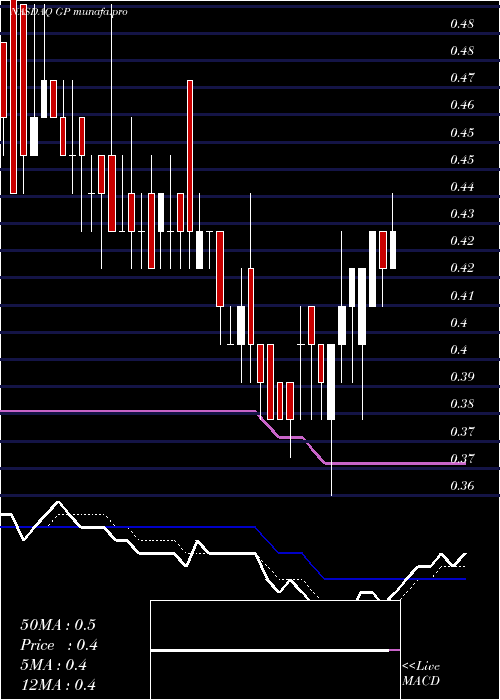Image resolution: width=500 pixels, height=700 pixels.
Task: Click the 0.38 price axis label
Action: point(462,404)
